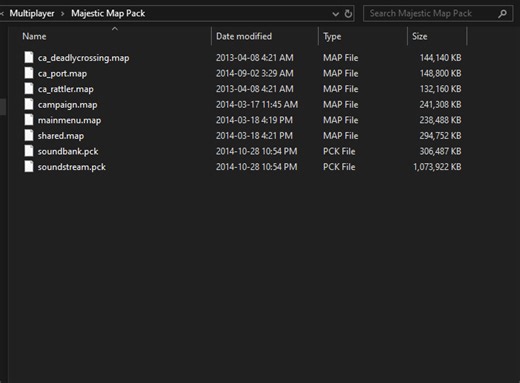Viewport: 520px width, 383px height.
Task: Click date 2014-03-18 4:21 PM
Action: coord(254,136)
